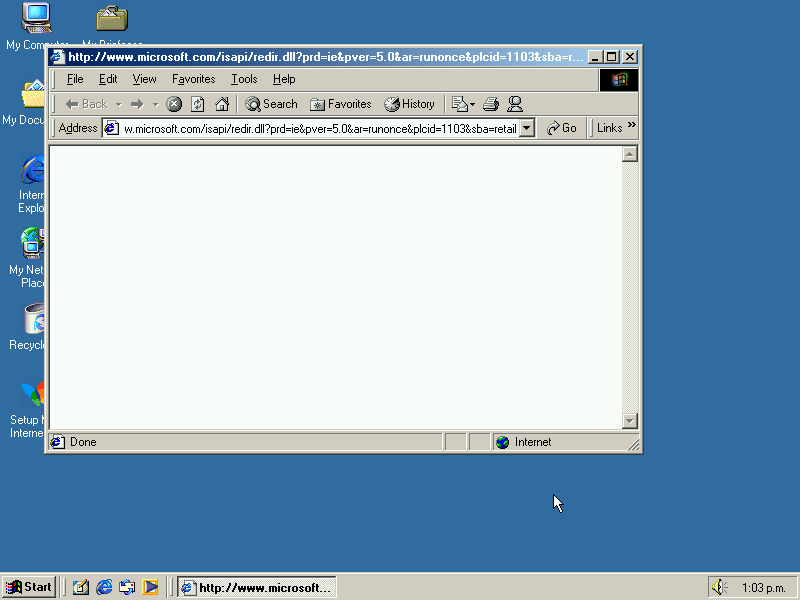
Task: Click the IE icon in the title bar
Action: pyautogui.click(x=58, y=57)
